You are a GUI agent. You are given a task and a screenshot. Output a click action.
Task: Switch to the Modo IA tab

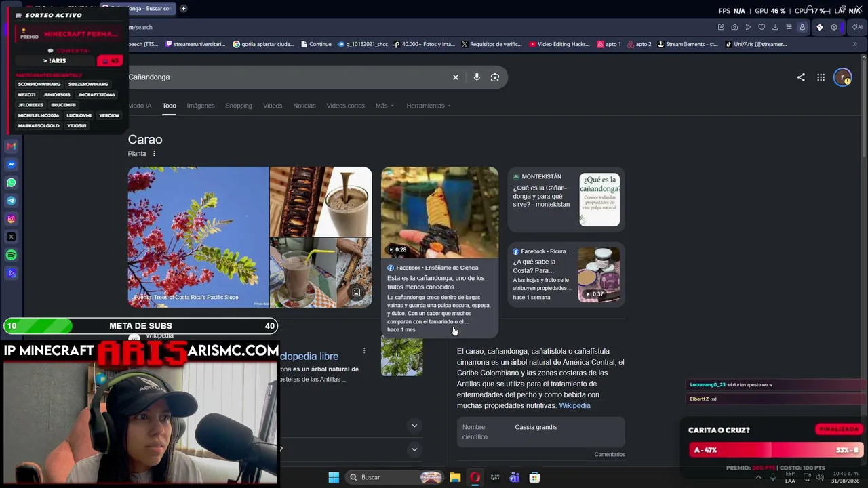pos(140,106)
